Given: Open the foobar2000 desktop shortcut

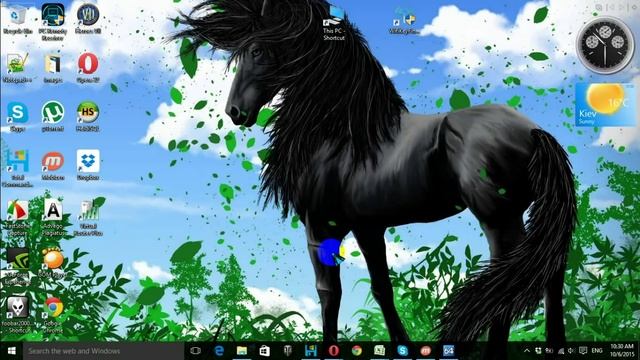Looking at the screenshot, I should [17, 315].
